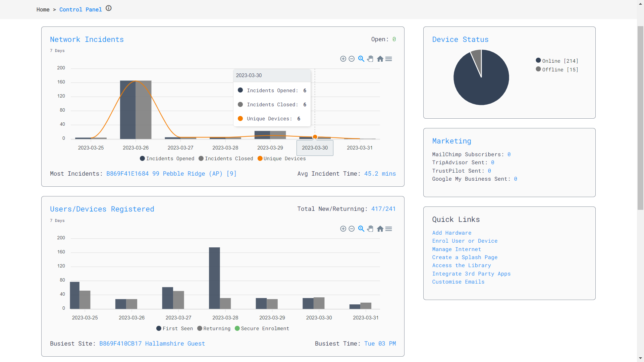
Task: Click Home in the breadcrumb
Action: (x=43, y=10)
